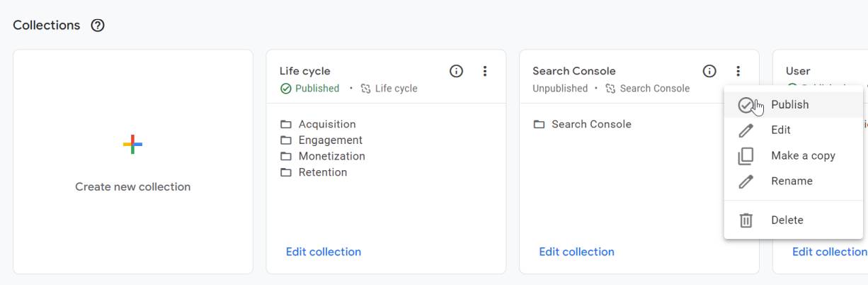Viewport: 868px width, 285px height.
Task: Click the Make a copy icon
Action: pos(746,156)
